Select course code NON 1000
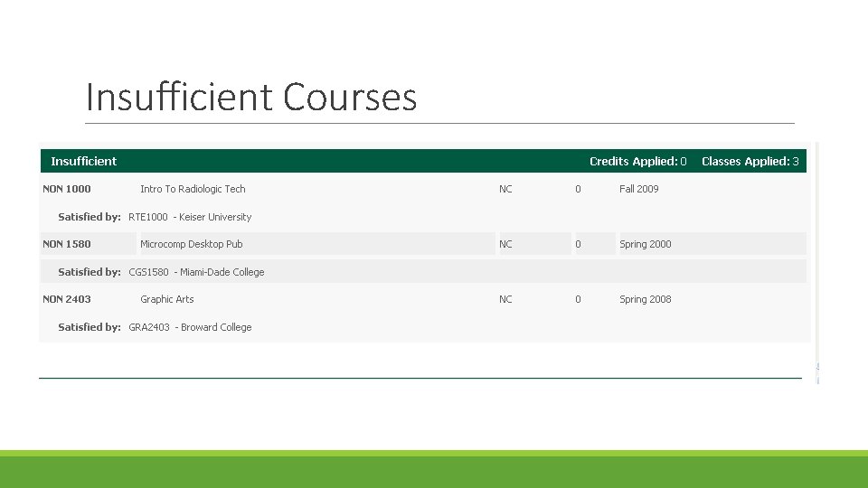The height and width of the screenshot is (488, 868). click(x=66, y=189)
